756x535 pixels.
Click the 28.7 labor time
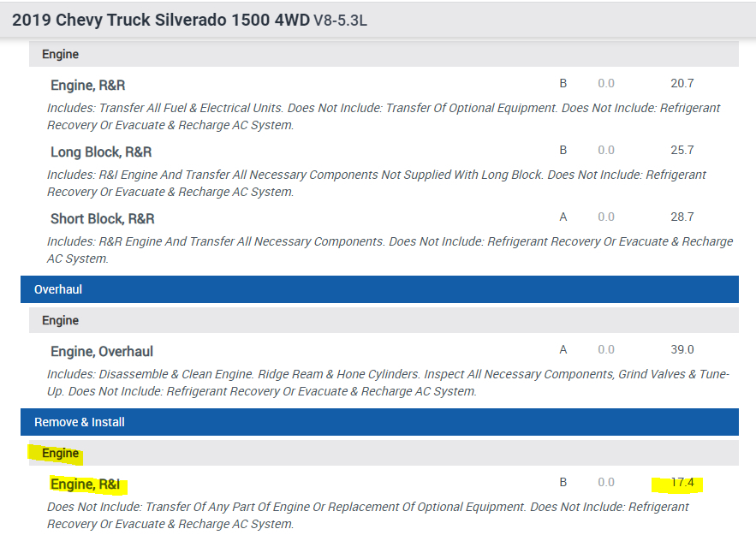(682, 217)
